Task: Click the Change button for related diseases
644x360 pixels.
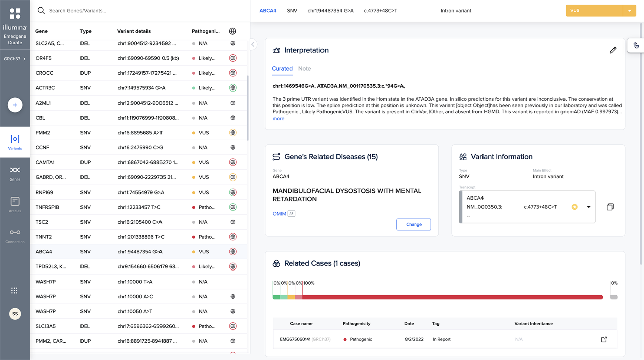Action: point(414,224)
